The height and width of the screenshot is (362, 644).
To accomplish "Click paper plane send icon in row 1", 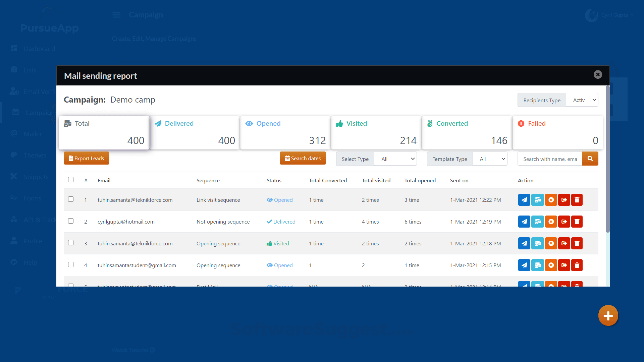I will point(524,200).
